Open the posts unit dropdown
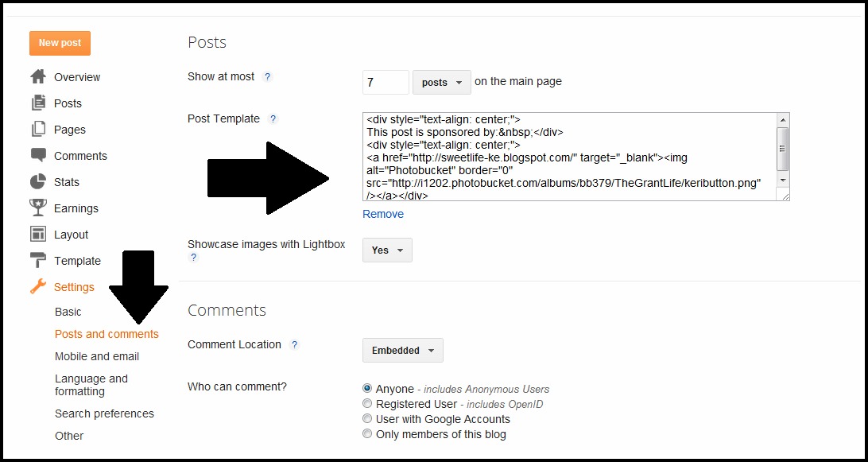Image resolution: width=868 pixels, height=462 pixels. tap(442, 83)
